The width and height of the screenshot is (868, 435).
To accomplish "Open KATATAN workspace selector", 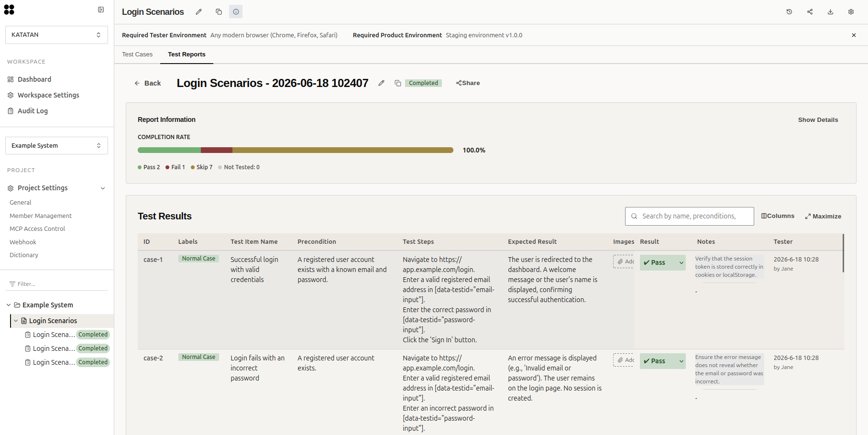I will coord(56,35).
